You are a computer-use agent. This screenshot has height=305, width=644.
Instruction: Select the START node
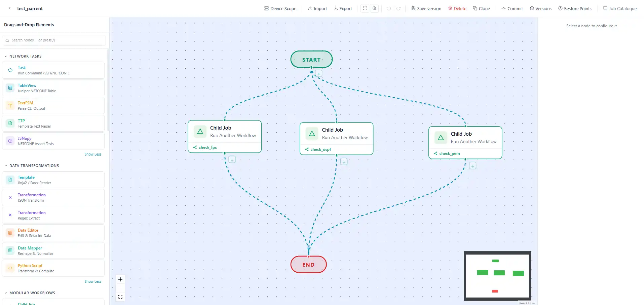[311, 60]
